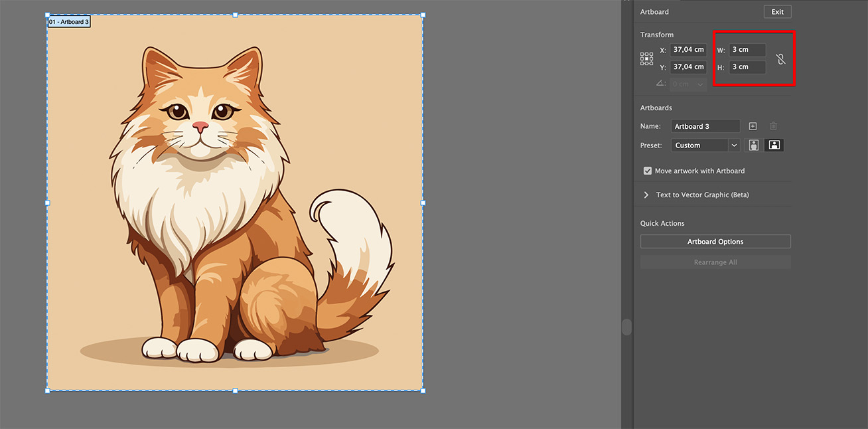
Task: Open Artboard Options
Action: click(x=715, y=241)
